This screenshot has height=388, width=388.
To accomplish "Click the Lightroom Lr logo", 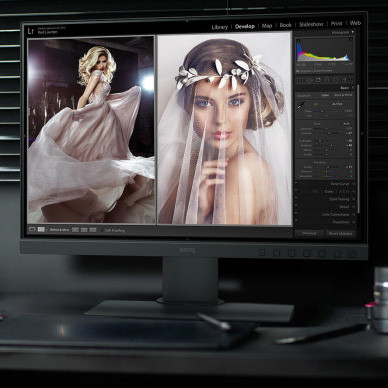I will (x=31, y=31).
